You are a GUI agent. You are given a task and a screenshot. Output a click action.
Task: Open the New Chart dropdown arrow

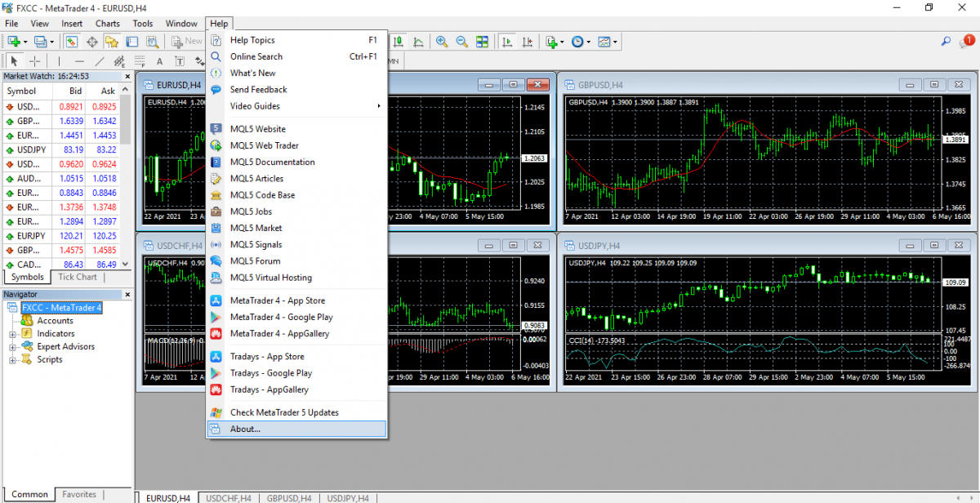tap(25, 41)
